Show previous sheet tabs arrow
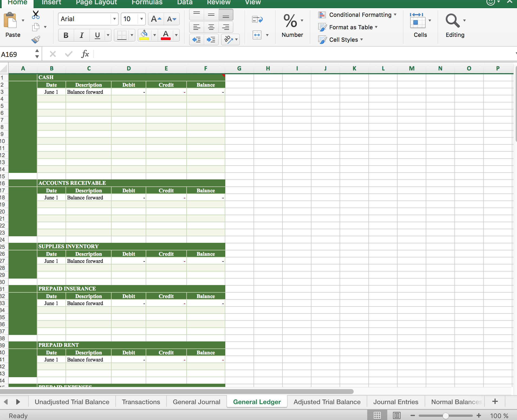 [x=6, y=402]
